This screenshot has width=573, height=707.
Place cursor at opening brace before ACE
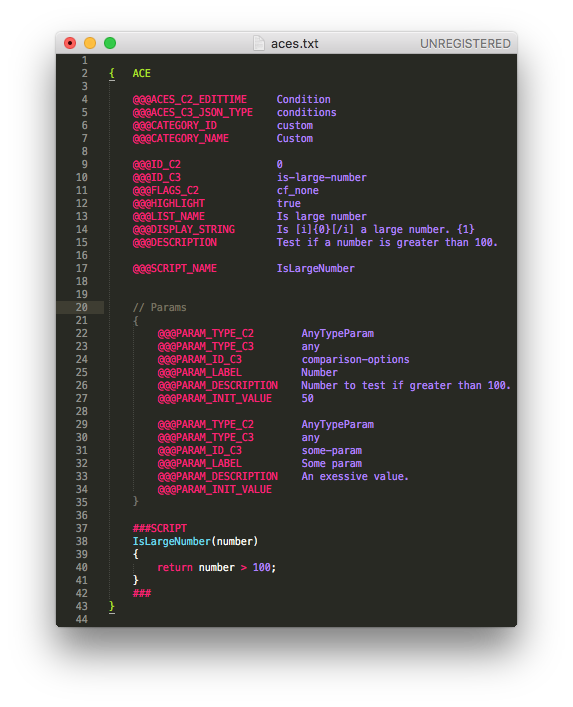pos(112,73)
